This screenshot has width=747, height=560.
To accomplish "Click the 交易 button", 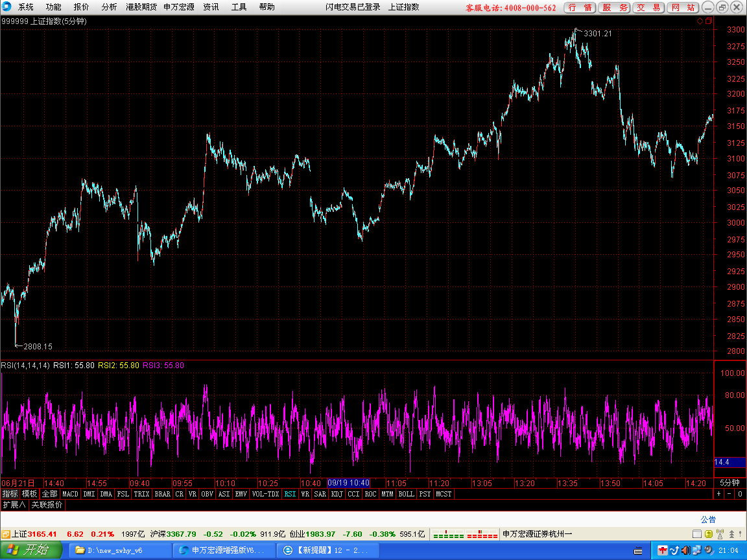I will click(x=649, y=7).
